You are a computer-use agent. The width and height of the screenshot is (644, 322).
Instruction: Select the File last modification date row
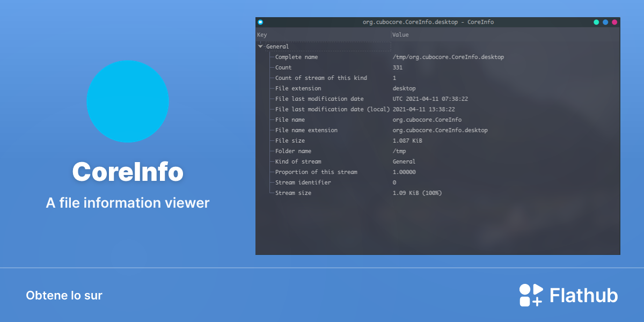tap(438, 99)
